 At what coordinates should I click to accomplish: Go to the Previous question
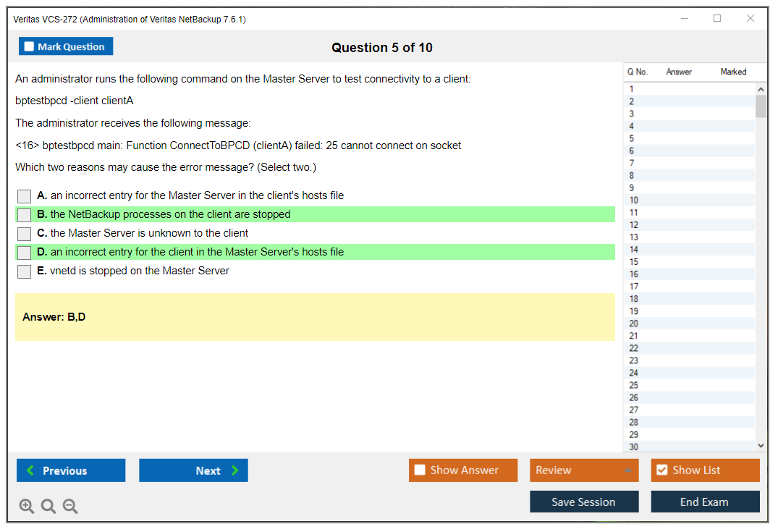[71, 470]
